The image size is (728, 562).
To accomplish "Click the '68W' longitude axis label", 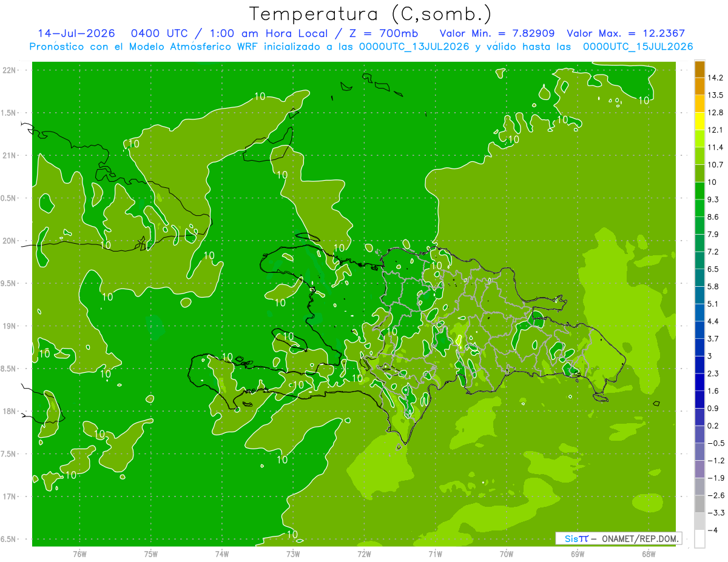I will (x=649, y=554).
